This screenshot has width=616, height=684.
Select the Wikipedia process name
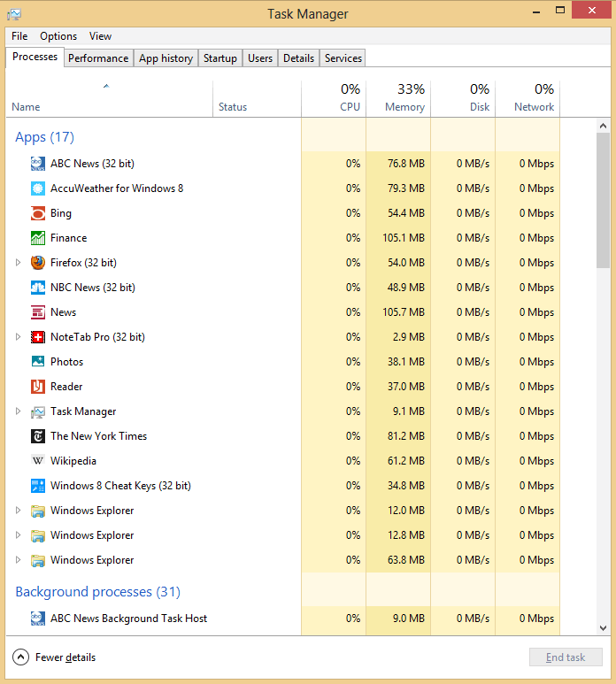(73, 461)
